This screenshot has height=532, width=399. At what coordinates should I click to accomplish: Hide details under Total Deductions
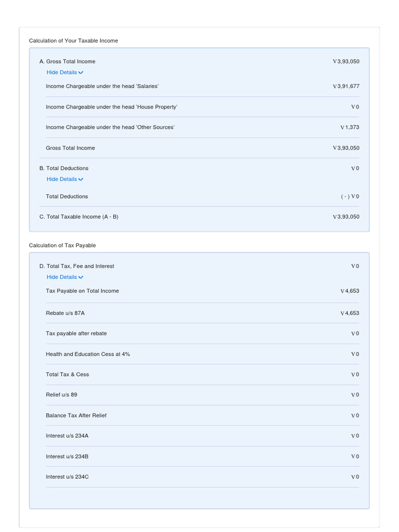click(x=62, y=179)
